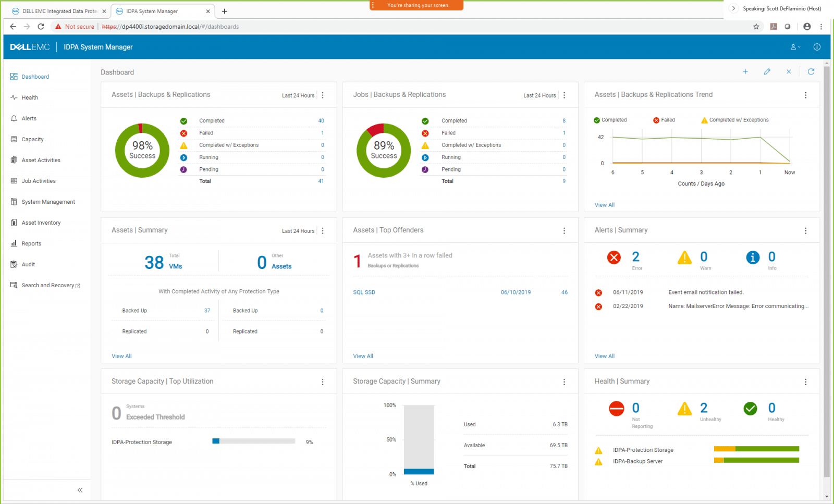Open options menu of Storage Capacity Summary widget
Image resolution: width=834 pixels, height=504 pixels.
point(564,382)
